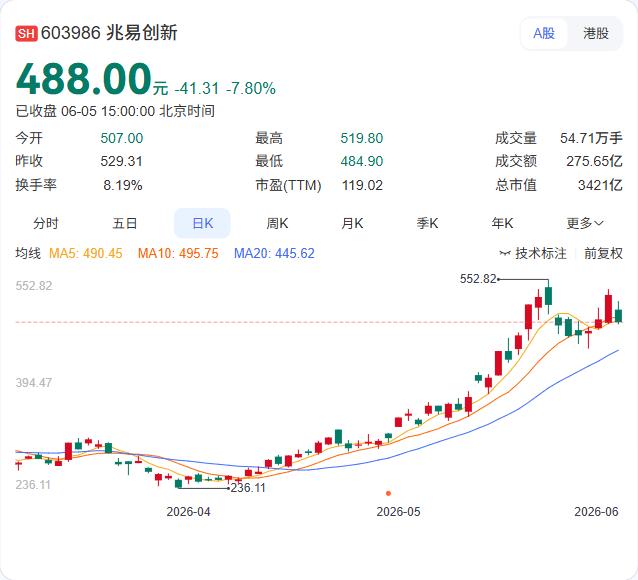Select the 分时 tab
Screen dimensions: 638x580
pos(46,223)
